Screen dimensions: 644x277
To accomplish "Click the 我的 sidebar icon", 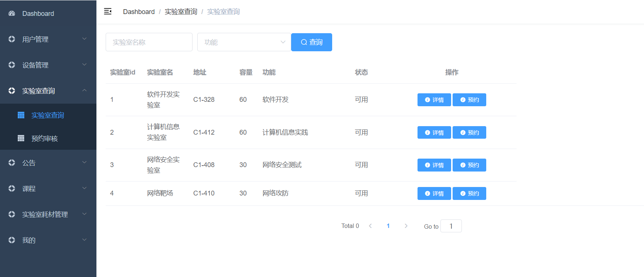I will click(x=12, y=240).
